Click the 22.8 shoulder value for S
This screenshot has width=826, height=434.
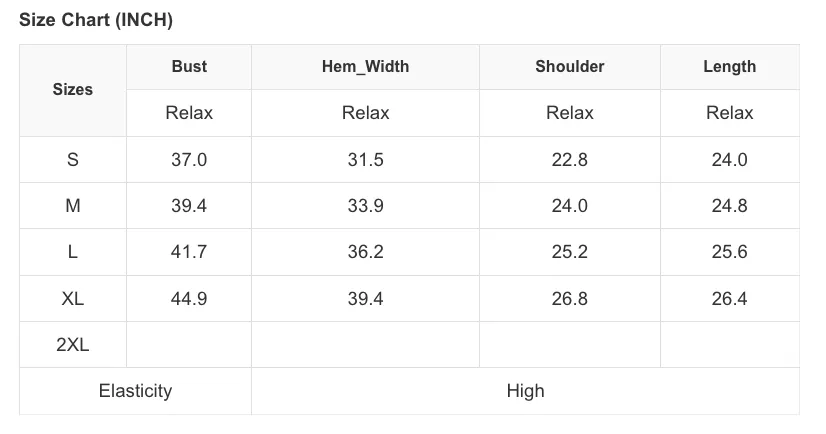[x=569, y=160]
